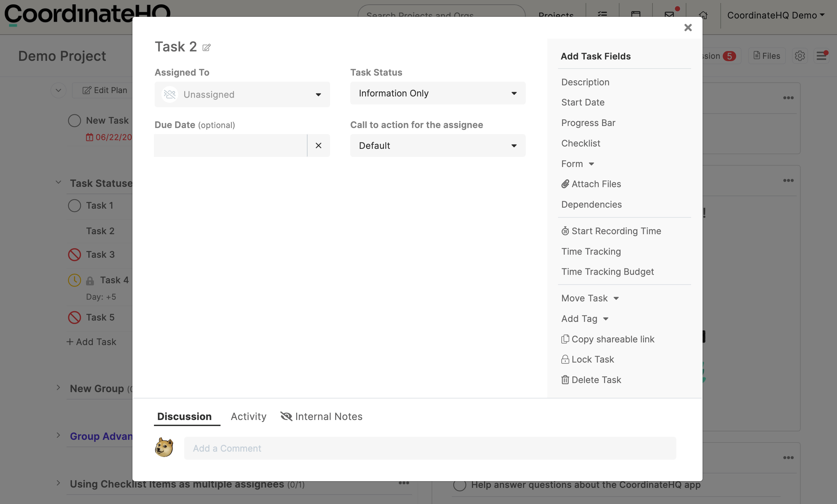
Task: Add Checklist field to task
Action: pos(581,143)
